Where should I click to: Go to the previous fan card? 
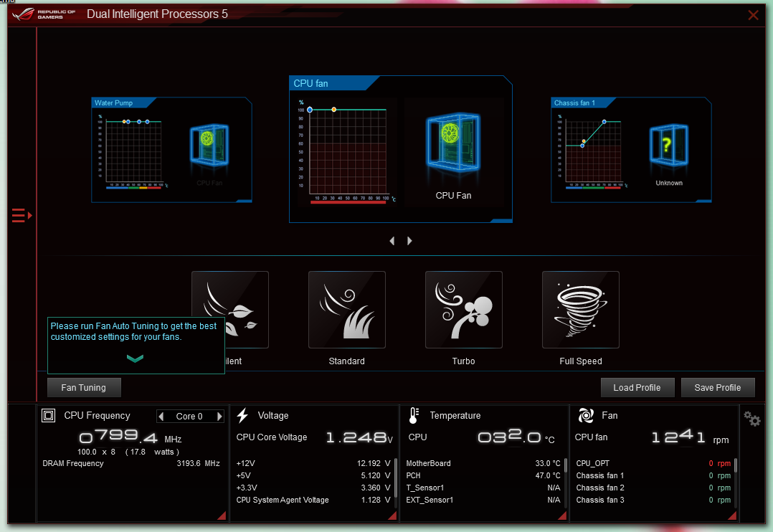tap(392, 241)
